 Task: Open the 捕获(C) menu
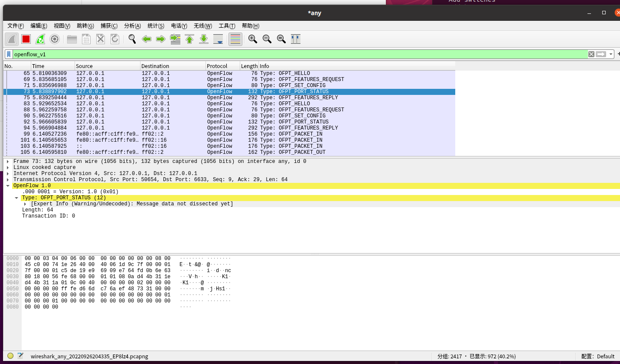(109, 26)
